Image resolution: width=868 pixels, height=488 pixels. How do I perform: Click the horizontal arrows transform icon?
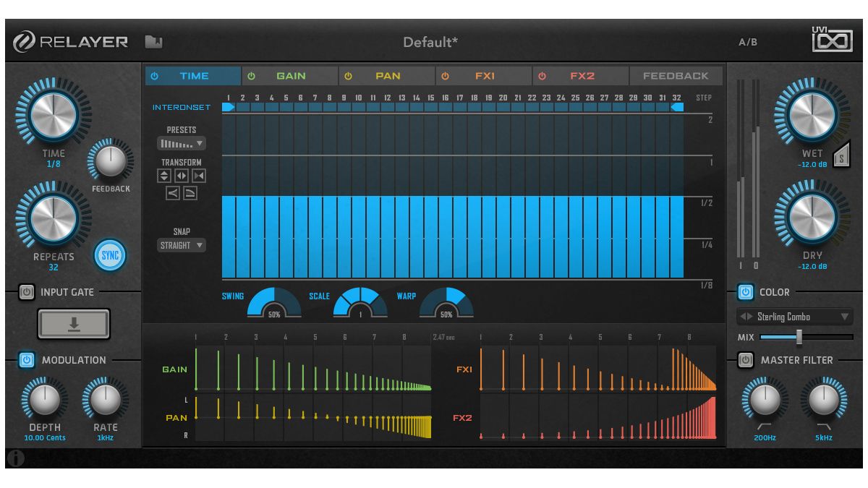click(182, 176)
